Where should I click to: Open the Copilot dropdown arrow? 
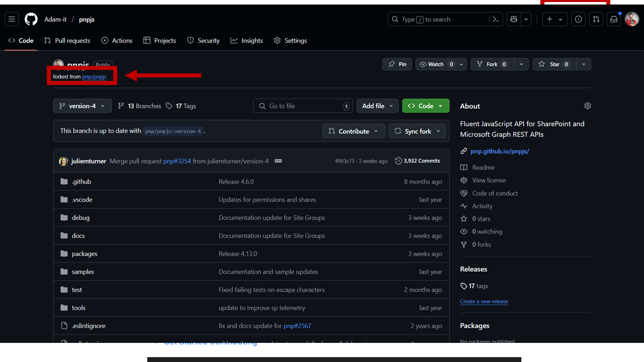pos(526,20)
